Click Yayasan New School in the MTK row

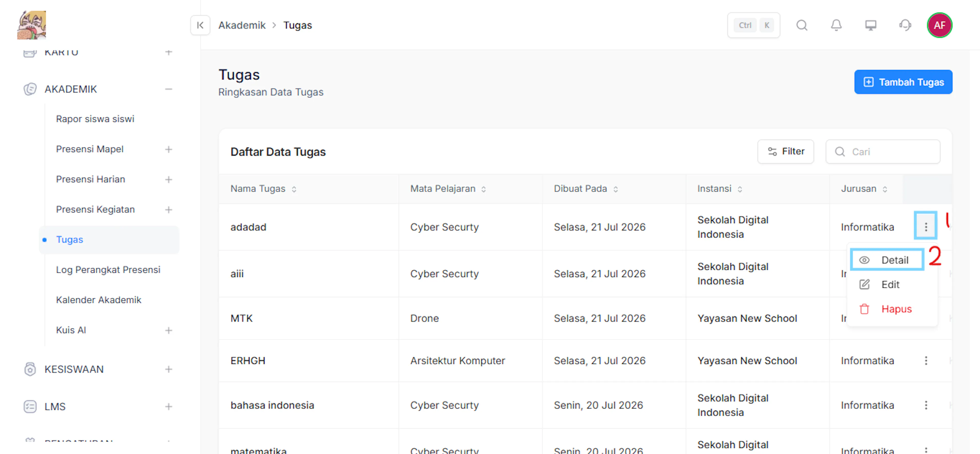pyautogui.click(x=747, y=318)
